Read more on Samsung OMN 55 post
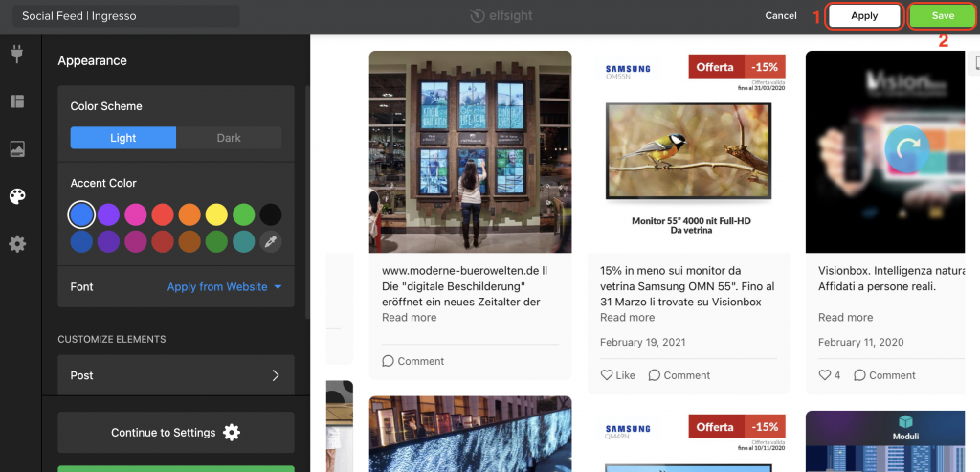The image size is (980, 472). [628, 318]
